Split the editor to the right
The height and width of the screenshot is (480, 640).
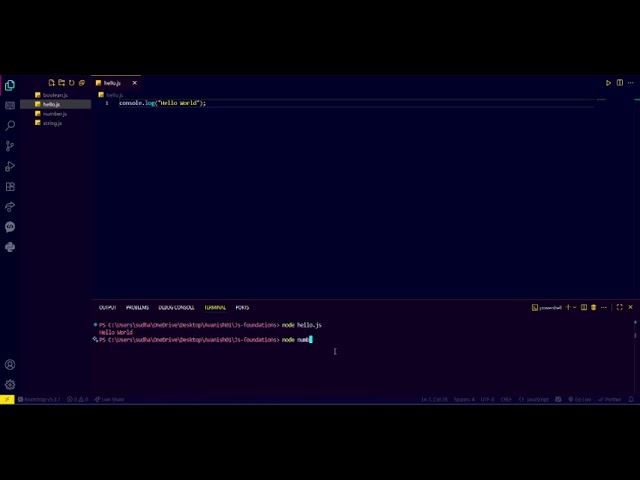tap(620, 83)
